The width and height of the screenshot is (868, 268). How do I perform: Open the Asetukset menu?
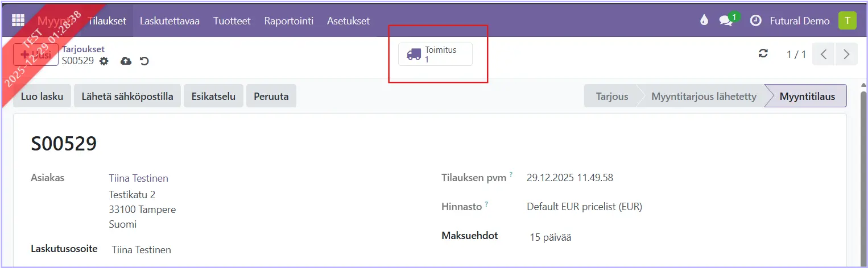[348, 20]
